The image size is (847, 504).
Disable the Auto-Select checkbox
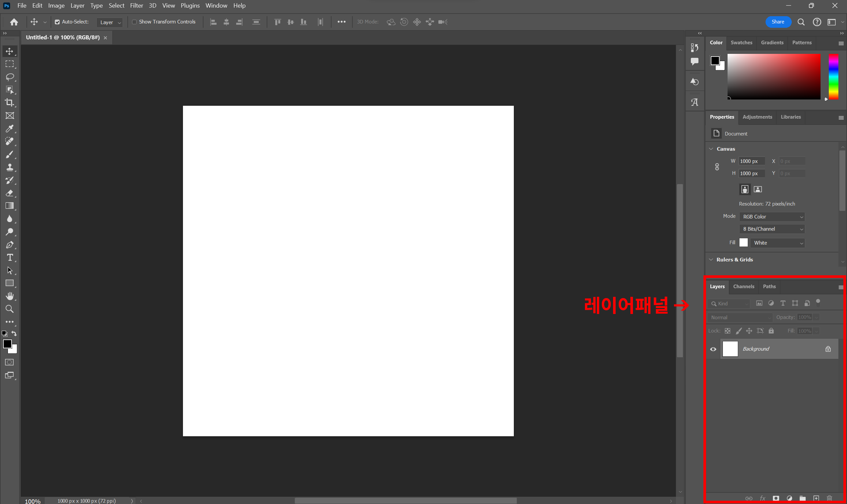click(x=58, y=22)
